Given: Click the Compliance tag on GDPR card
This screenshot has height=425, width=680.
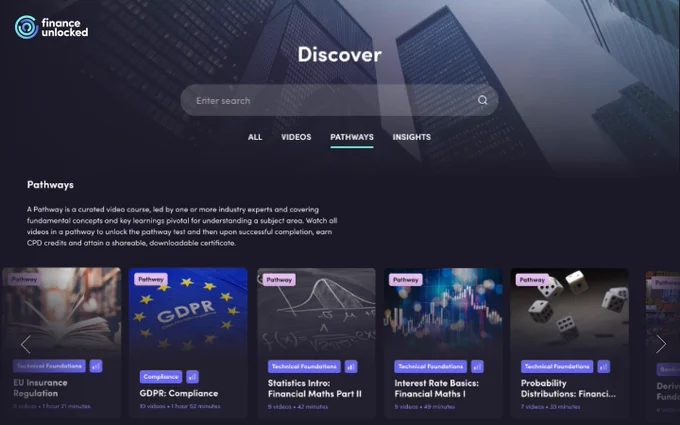Looking at the screenshot, I should [x=161, y=377].
